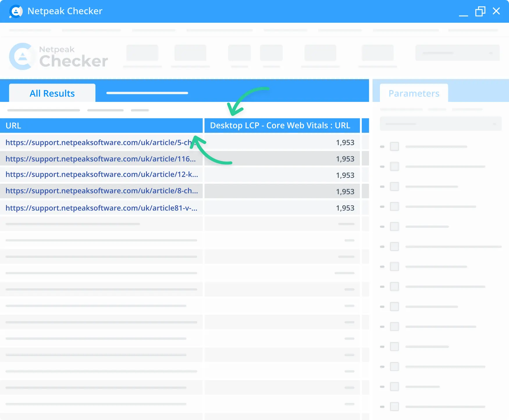Open the article81-v support URL link
Screen dimensions: 509x420
tap(101, 208)
